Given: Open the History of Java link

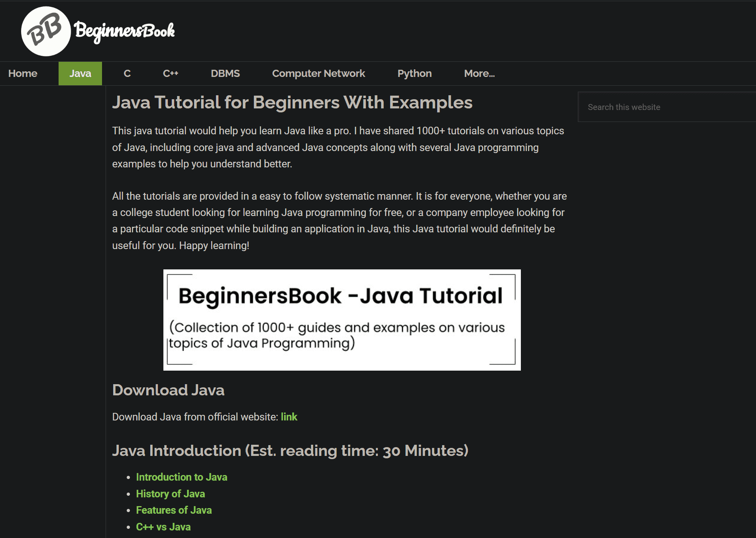Looking at the screenshot, I should tap(171, 494).
